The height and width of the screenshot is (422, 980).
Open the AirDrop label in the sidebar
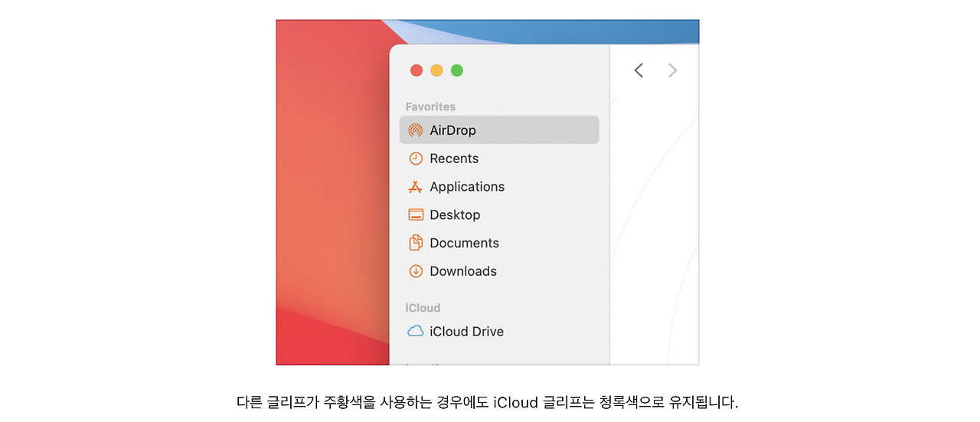[x=452, y=130]
